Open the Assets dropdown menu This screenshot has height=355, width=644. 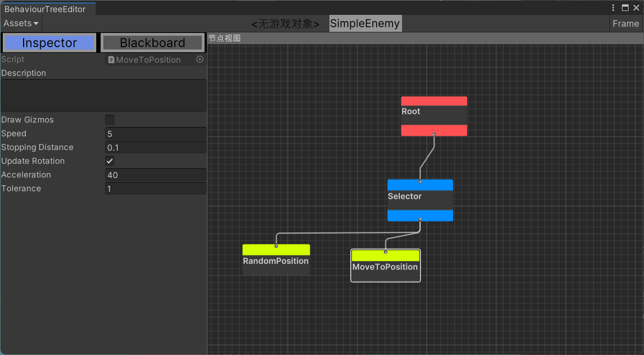(x=21, y=23)
